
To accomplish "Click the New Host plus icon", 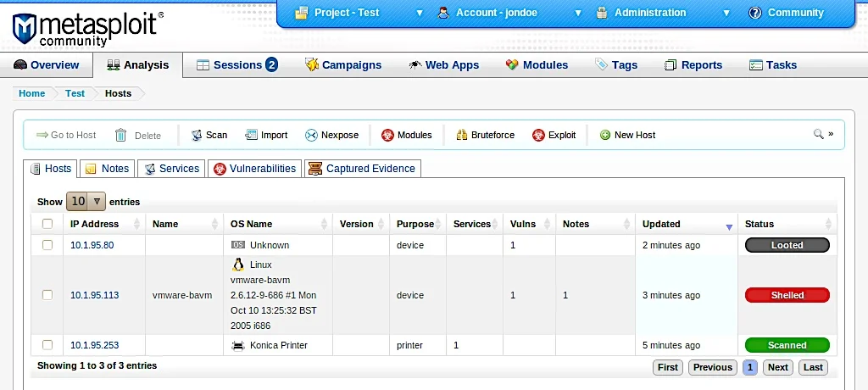I will pyautogui.click(x=605, y=135).
